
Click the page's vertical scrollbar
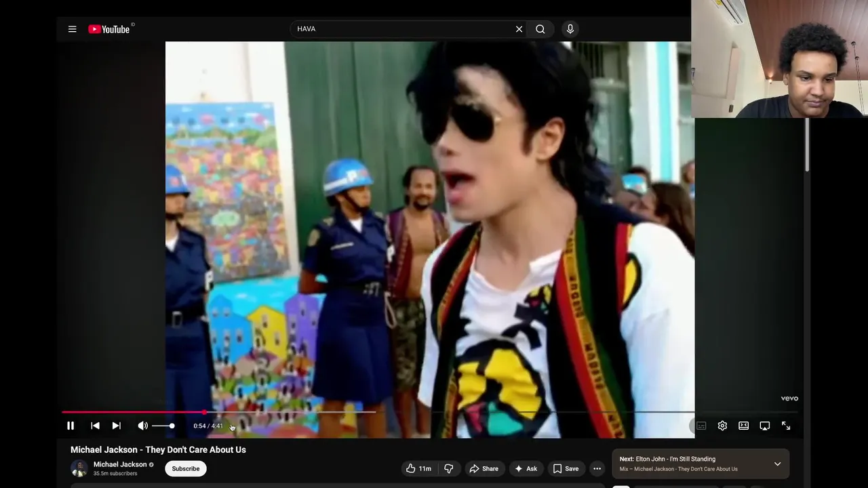click(x=807, y=146)
